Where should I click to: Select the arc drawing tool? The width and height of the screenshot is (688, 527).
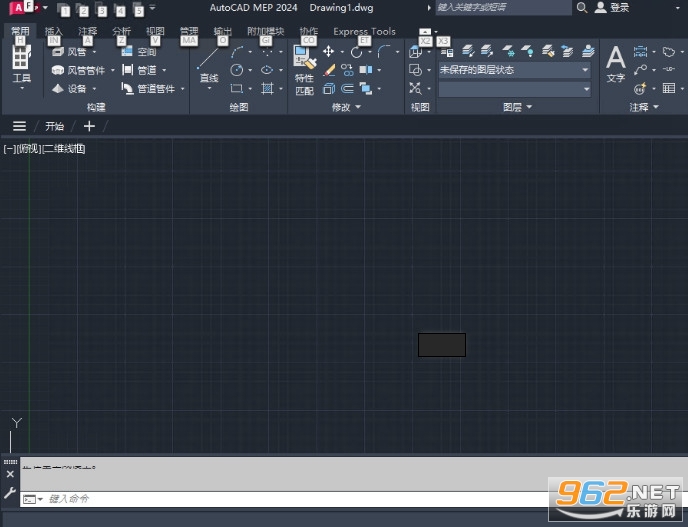click(x=237, y=52)
